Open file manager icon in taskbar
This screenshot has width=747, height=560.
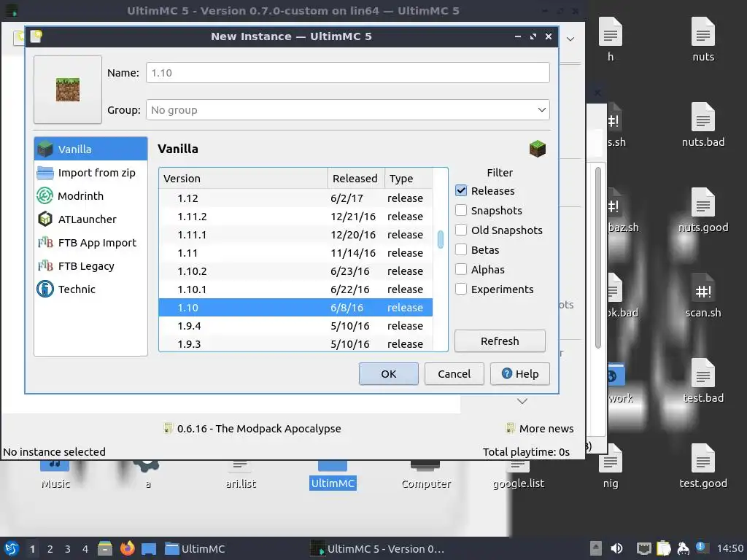(x=105, y=548)
